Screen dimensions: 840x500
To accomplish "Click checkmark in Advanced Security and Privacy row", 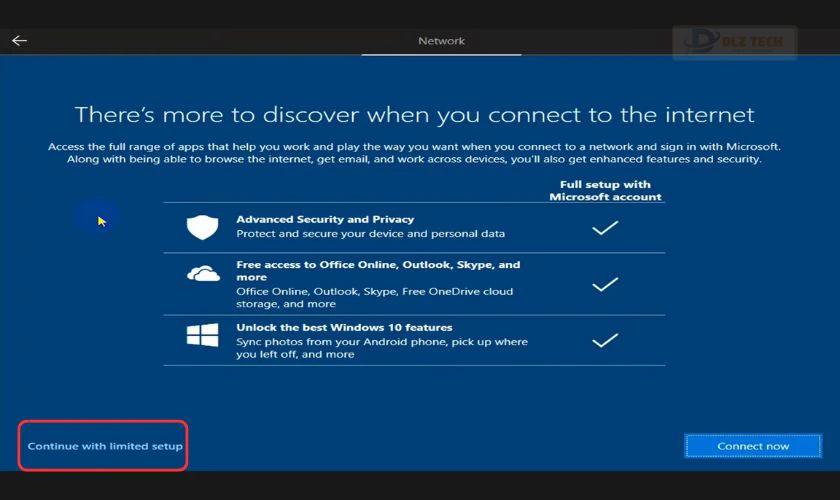I will click(605, 228).
